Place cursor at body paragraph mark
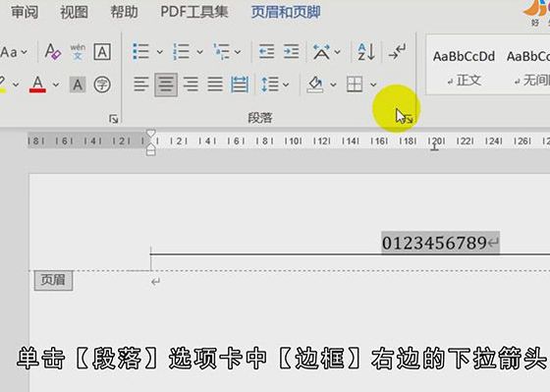The height and width of the screenshot is (392, 550). click(x=156, y=281)
